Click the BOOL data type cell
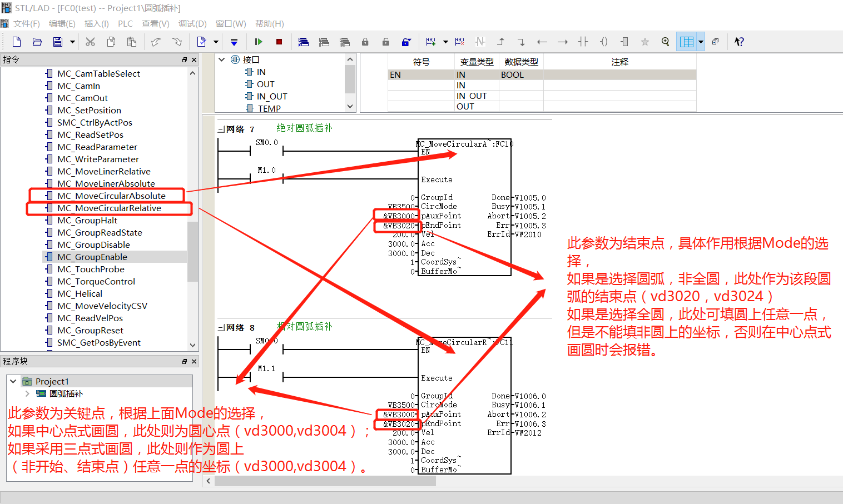Image resolution: width=843 pixels, height=504 pixels. [x=521, y=74]
